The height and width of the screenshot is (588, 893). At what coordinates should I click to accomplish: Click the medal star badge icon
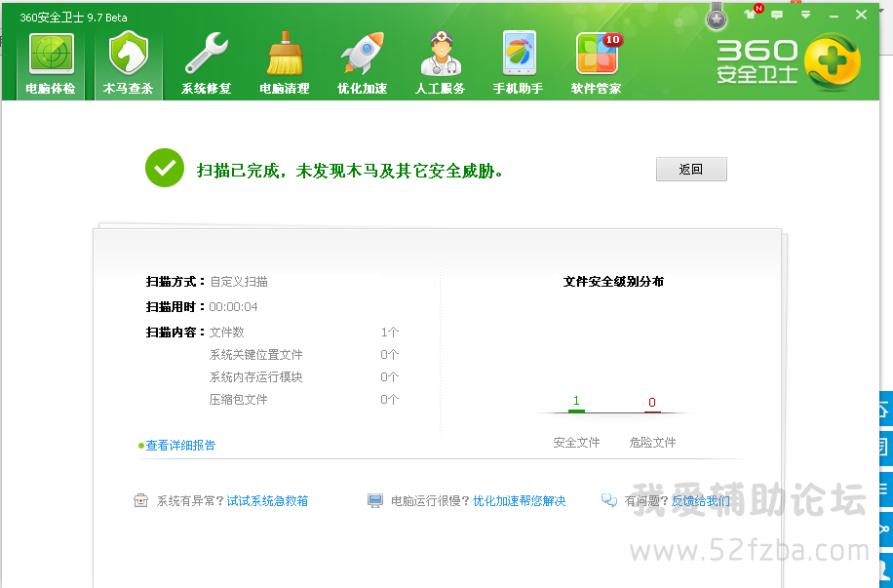click(717, 18)
